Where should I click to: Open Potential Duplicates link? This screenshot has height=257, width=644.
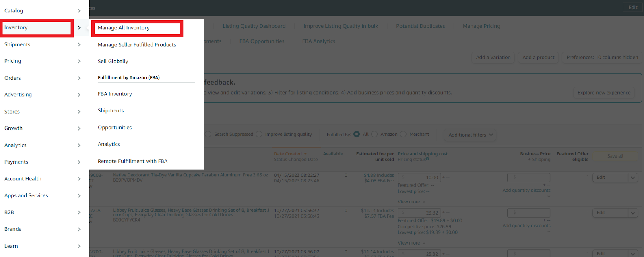tap(421, 26)
